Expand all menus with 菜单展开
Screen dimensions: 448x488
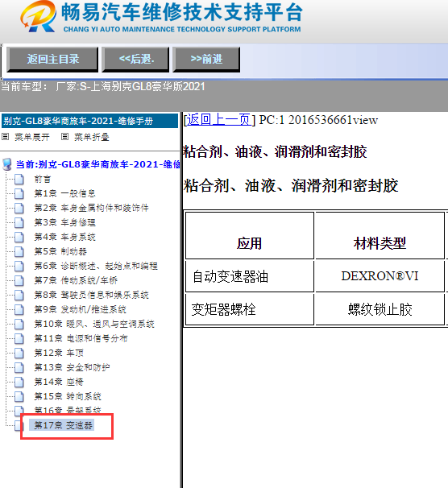point(32,137)
